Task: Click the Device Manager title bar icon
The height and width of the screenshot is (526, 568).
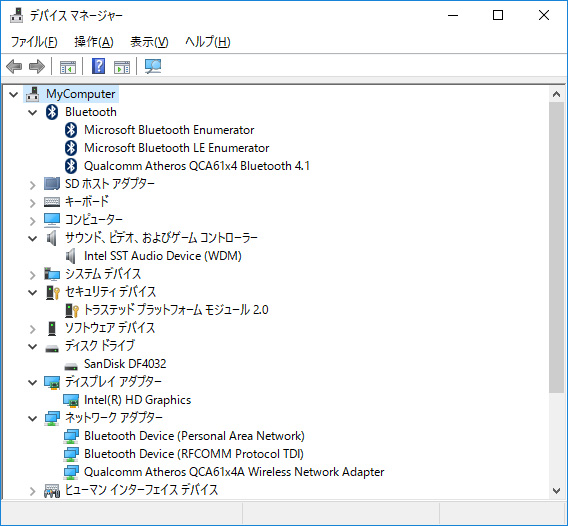Action: point(17,16)
